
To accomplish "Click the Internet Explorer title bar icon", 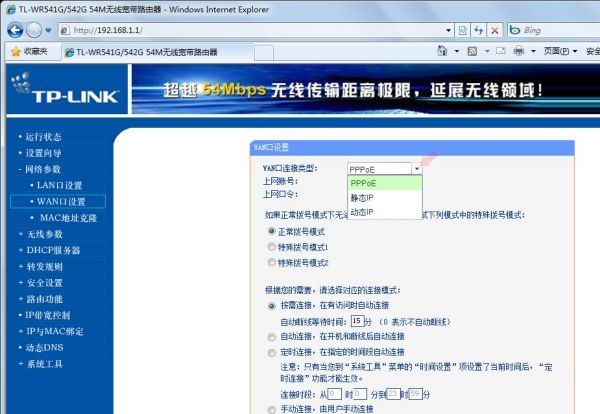I will [10, 9].
